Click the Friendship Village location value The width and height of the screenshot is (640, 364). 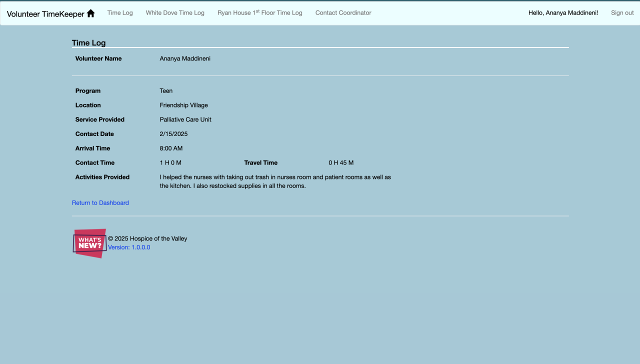tap(184, 105)
